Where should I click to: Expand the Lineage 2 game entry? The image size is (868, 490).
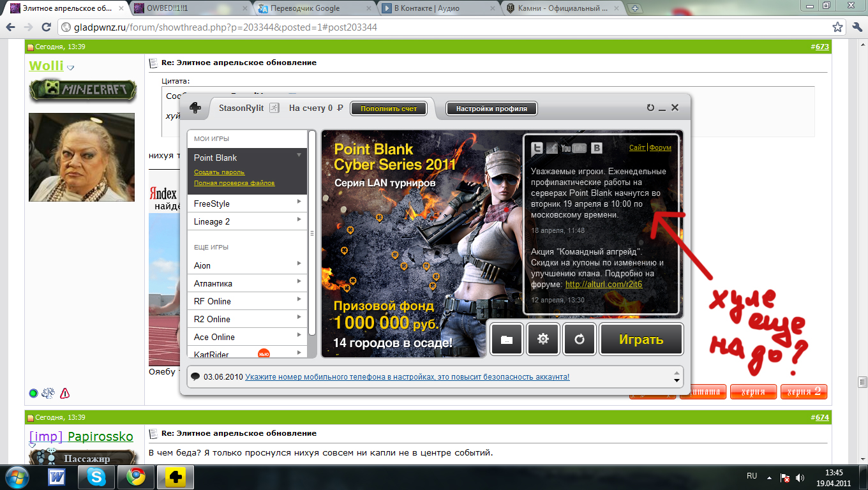(x=299, y=219)
